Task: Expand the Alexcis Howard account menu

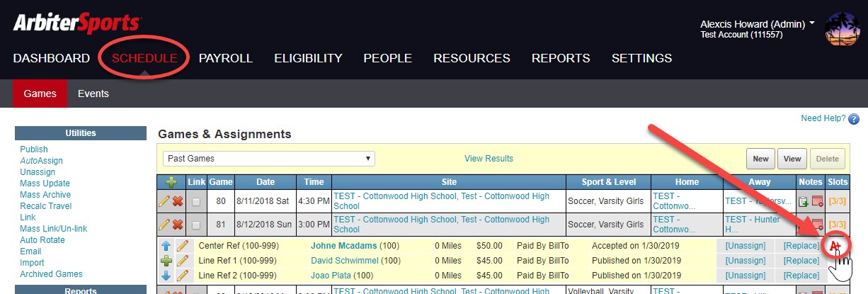Action: pos(811,23)
